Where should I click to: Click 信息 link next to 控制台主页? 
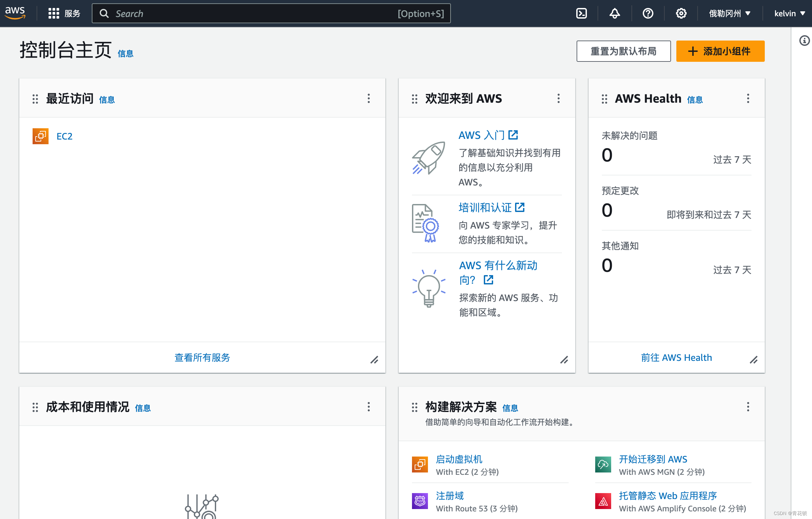tap(125, 53)
